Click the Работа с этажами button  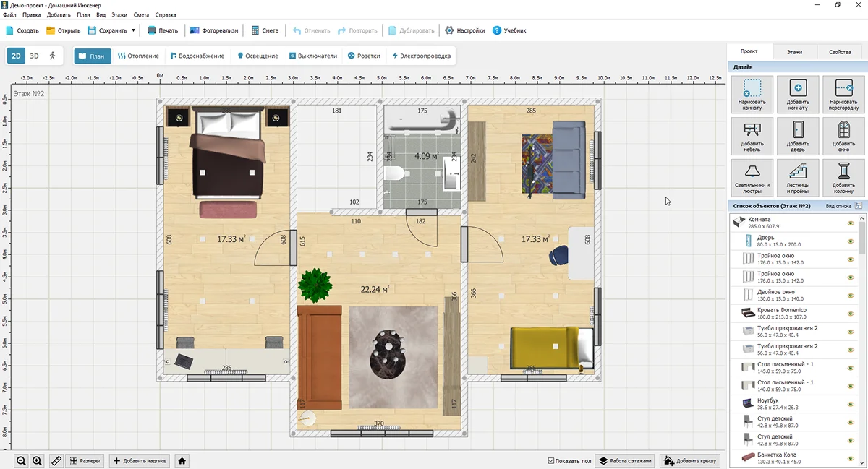[624, 460]
